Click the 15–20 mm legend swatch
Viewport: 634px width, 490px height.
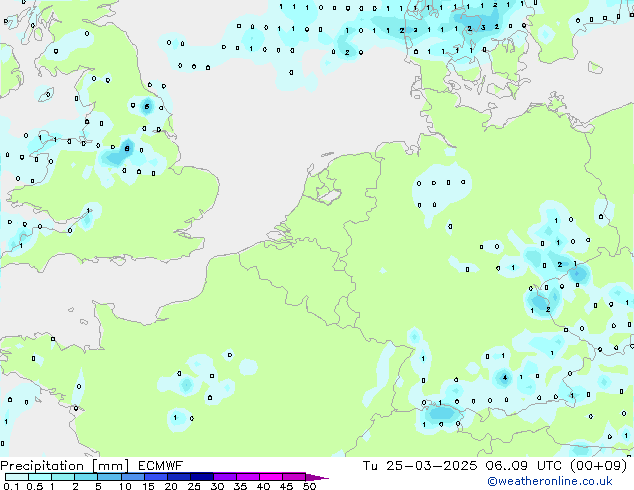tap(156, 477)
